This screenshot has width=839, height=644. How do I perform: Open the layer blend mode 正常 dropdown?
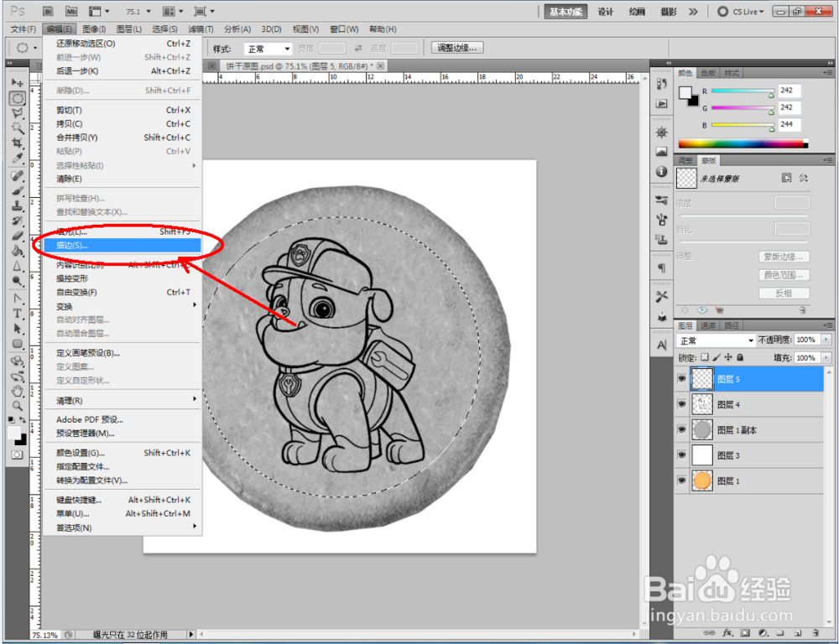[716, 340]
